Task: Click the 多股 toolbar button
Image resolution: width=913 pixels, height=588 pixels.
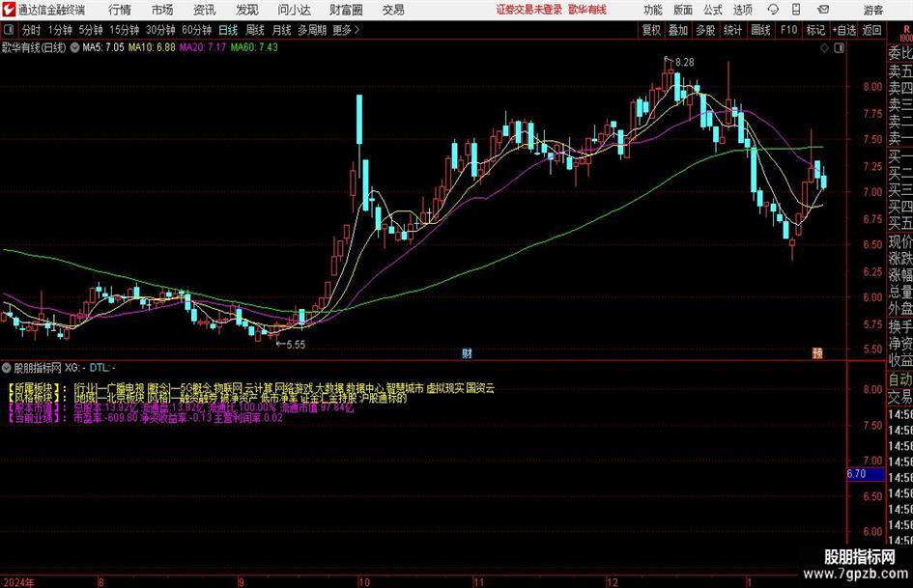Action: 705,30
